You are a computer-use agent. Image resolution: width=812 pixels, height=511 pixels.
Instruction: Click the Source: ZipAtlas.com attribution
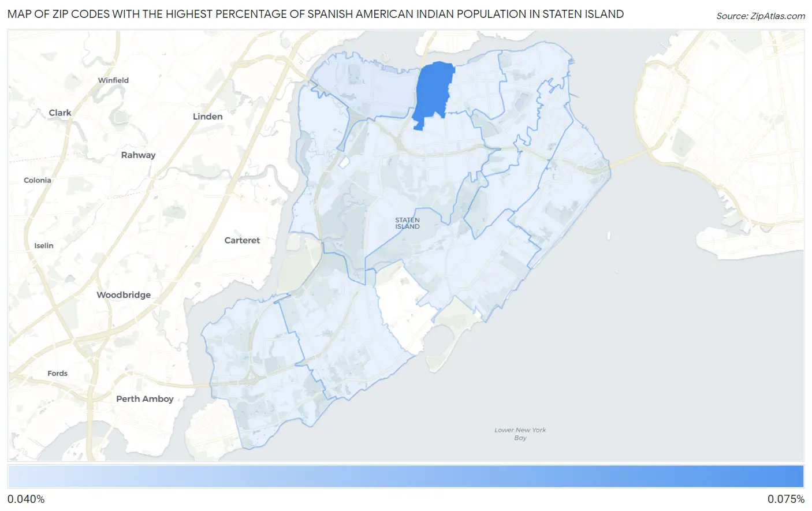click(x=761, y=16)
